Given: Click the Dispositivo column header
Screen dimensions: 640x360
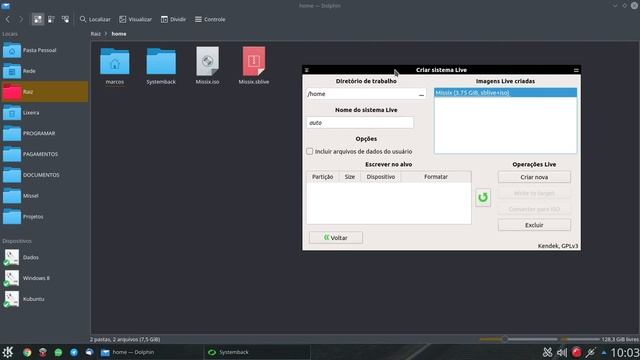Looking at the screenshot, I should point(380,177).
